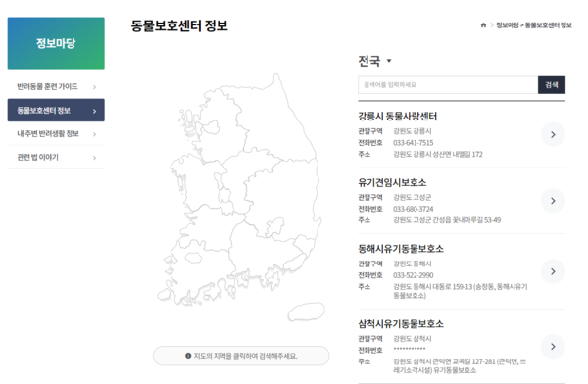The image size is (588, 384).
Task: Select Jeju island on the map
Action: tap(307, 312)
